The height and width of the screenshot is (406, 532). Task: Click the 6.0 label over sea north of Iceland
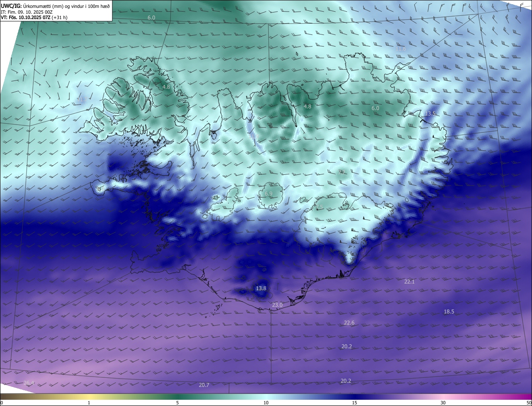151,18
